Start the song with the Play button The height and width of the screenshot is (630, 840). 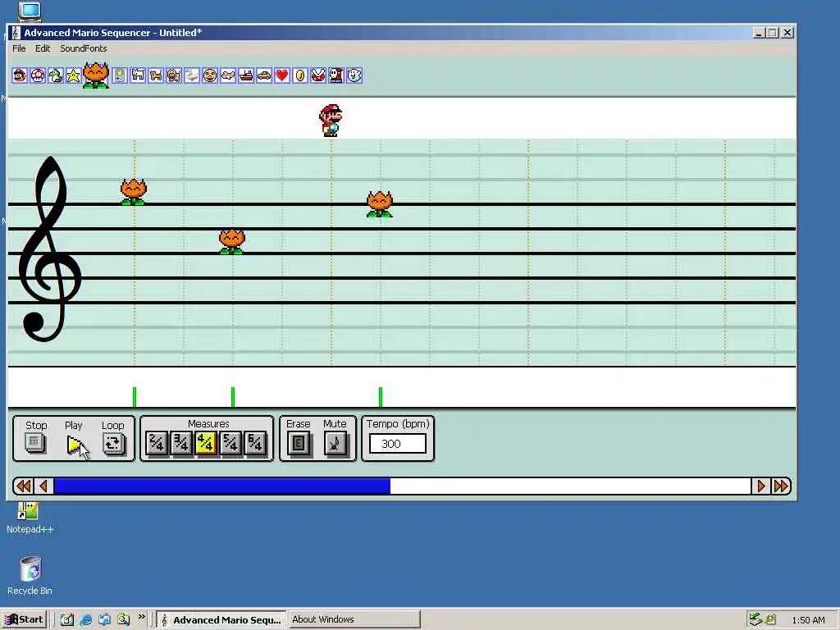tap(75, 444)
